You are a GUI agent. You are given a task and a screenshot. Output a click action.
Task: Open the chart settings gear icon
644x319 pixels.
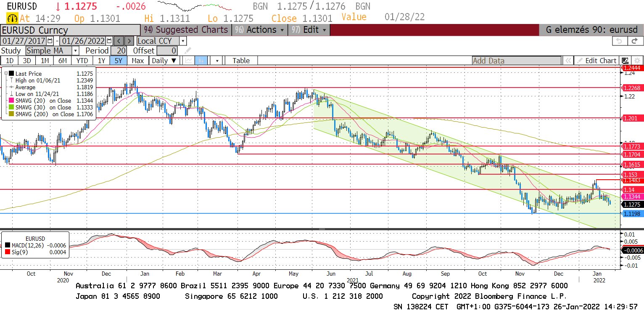tap(636, 61)
